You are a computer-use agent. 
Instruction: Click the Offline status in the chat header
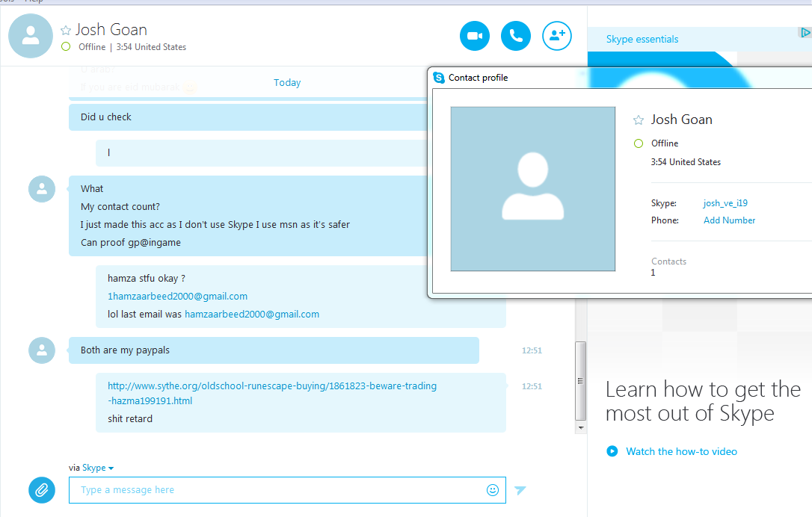[92, 47]
